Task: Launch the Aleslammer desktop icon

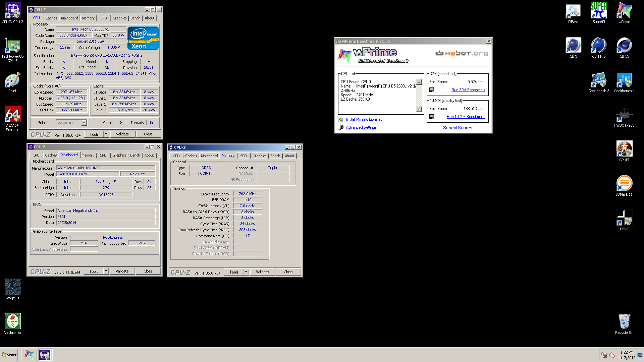Action: 12,324
